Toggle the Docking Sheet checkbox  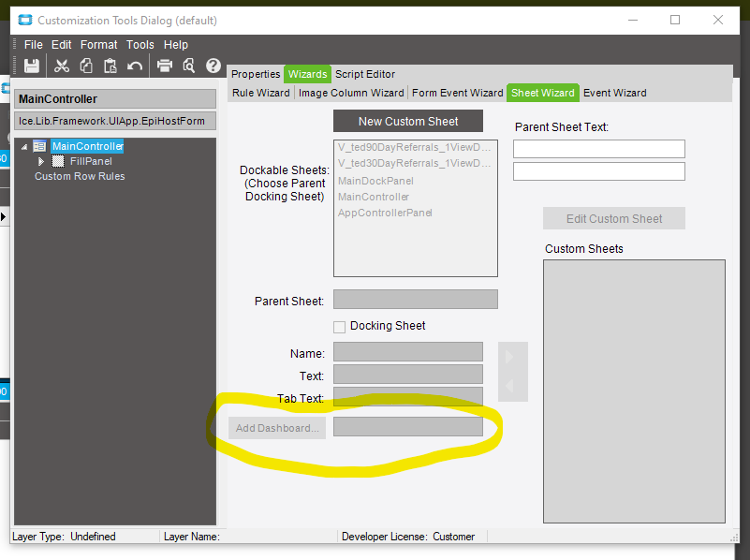[x=339, y=327]
